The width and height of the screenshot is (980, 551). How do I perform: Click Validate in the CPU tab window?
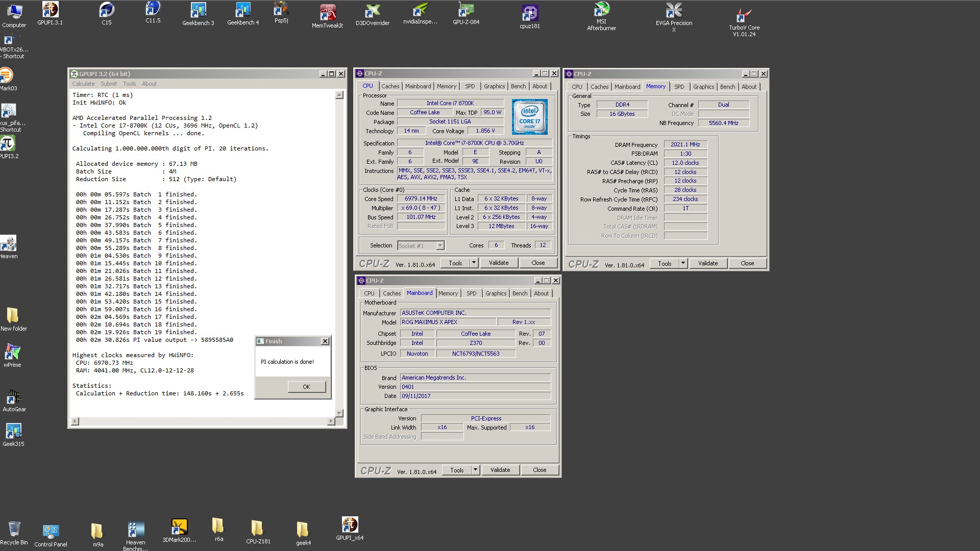pyautogui.click(x=499, y=263)
